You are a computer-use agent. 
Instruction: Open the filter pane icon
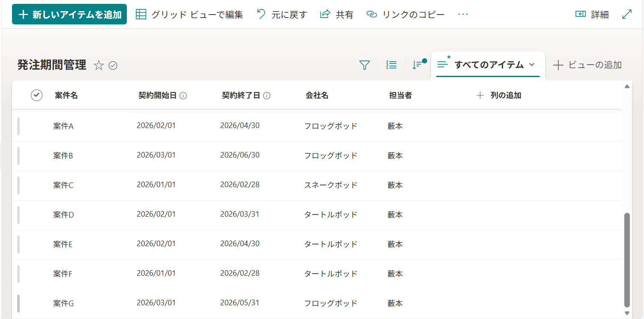(x=364, y=65)
